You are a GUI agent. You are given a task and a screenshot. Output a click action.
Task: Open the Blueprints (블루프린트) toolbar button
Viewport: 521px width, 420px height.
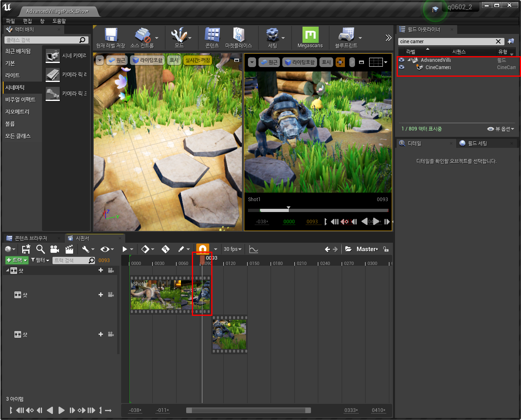(346, 38)
